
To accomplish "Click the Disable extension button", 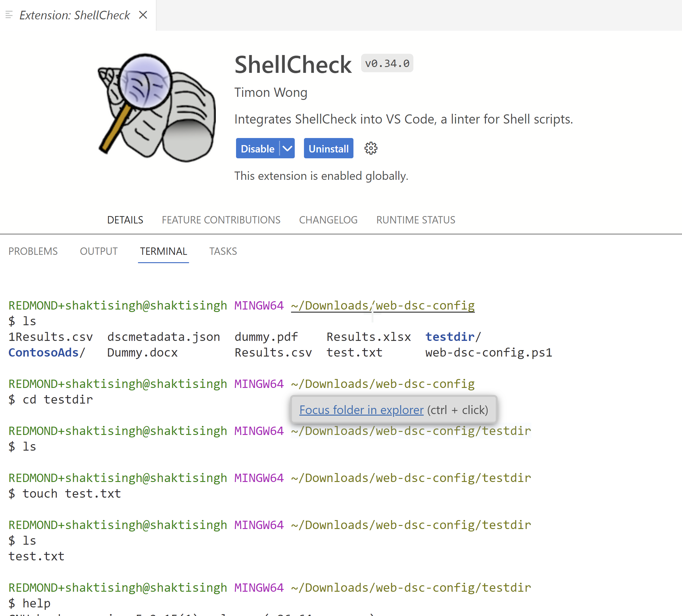I will (258, 148).
